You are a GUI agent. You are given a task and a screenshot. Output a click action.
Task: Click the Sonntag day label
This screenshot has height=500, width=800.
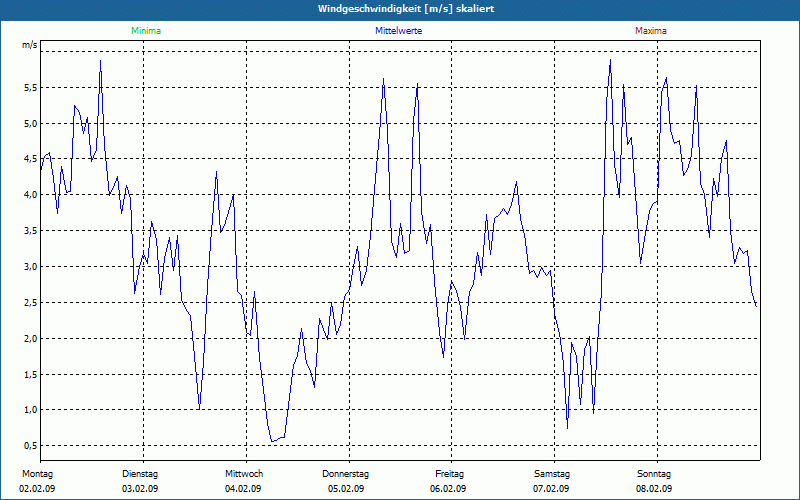[x=654, y=474]
